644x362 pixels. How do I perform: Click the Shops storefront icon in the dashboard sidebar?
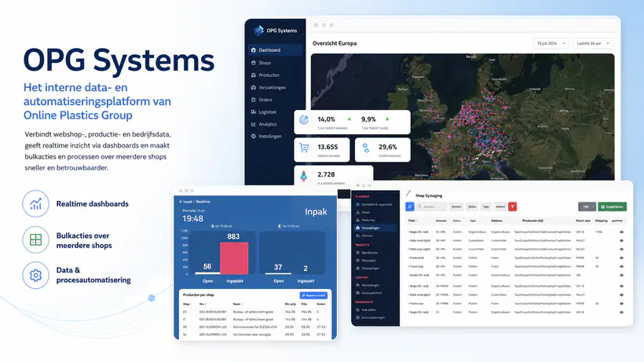(254, 63)
